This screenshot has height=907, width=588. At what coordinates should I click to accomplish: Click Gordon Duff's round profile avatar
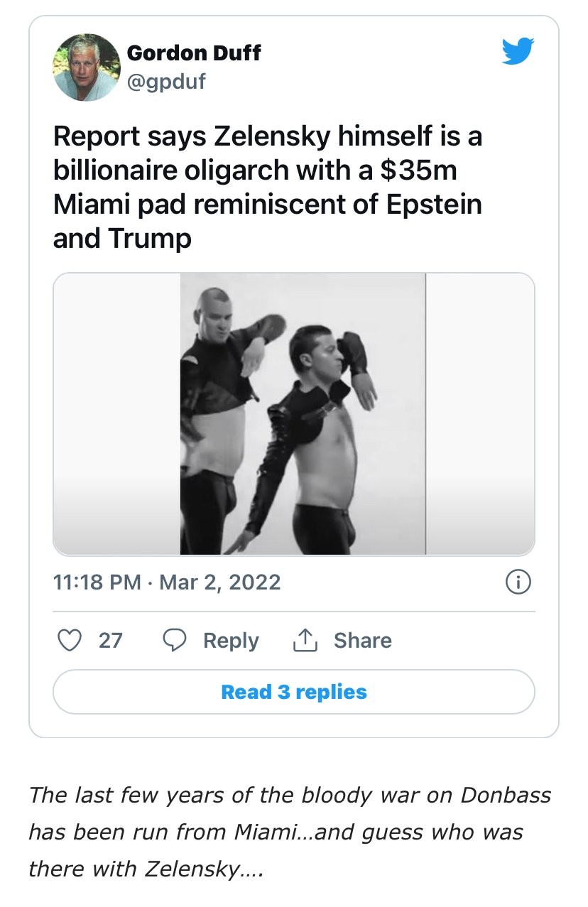coord(86,67)
